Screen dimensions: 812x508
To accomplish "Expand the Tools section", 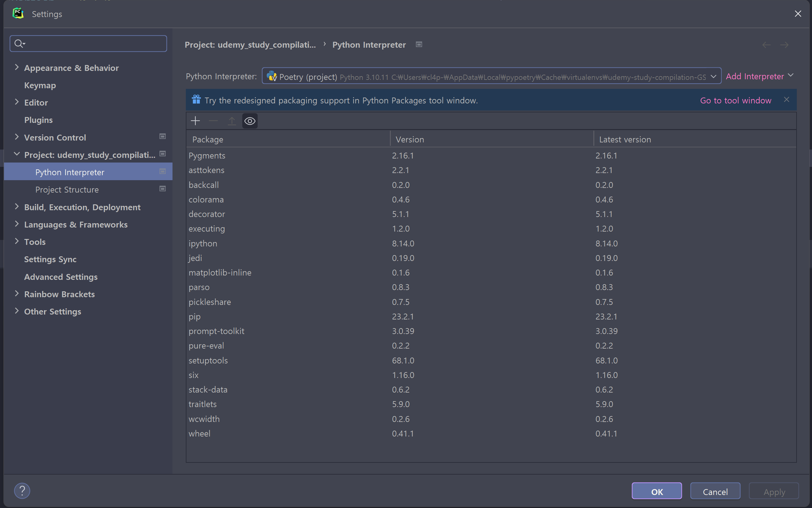I will (x=17, y=241).
